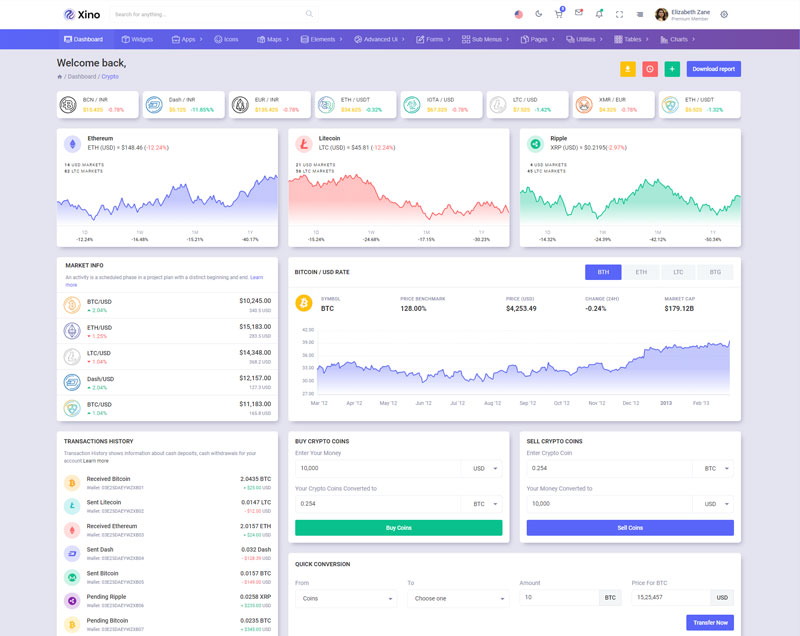800x636 pixels.
Task: Open the mail messages icon
Action: coord(578,13)
